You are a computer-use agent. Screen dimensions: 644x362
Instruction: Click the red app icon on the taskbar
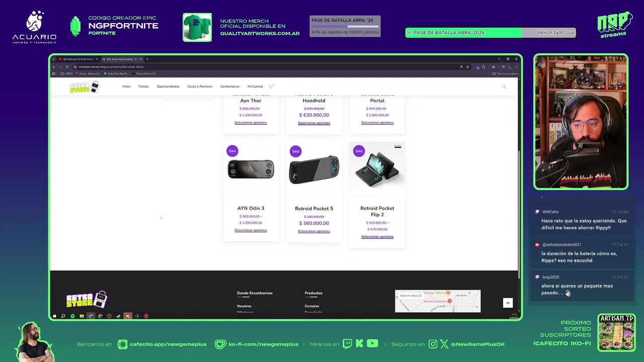pyautogui.click(x=146, y=316)
